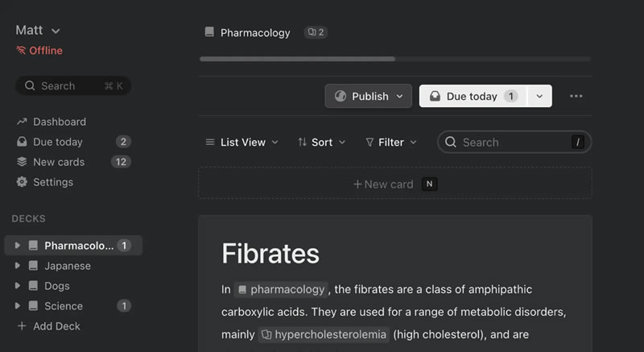
Task: Click the red Offline status icon
Action: coord(21,50)
